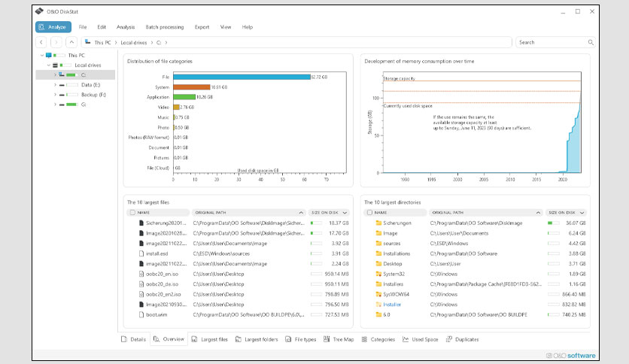
Task: Go forward with the right arrow button
Action: pos(56,42)
